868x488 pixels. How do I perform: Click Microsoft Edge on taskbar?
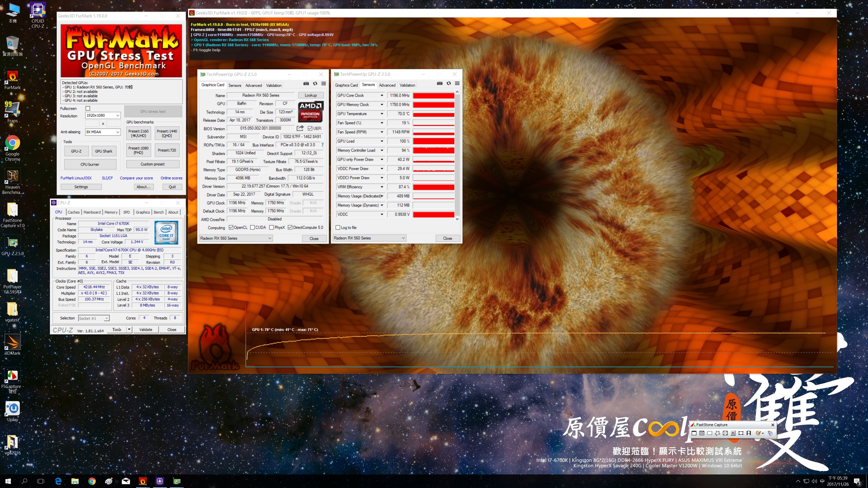point(58,481)
